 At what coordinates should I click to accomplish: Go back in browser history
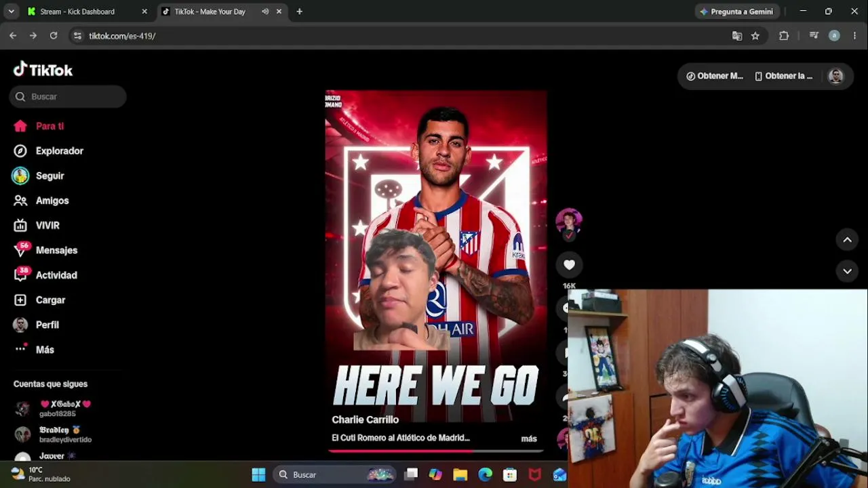[13, 36]
